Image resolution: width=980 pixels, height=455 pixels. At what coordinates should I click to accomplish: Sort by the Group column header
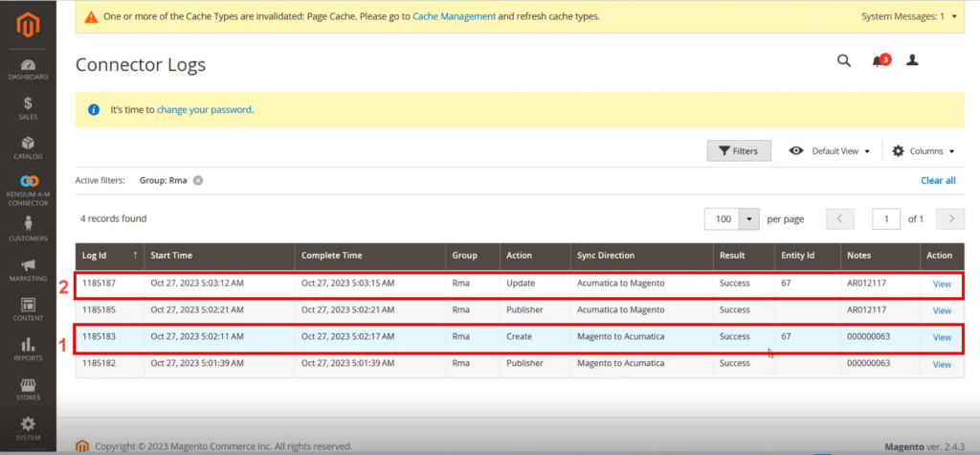[x=473, y=256]
